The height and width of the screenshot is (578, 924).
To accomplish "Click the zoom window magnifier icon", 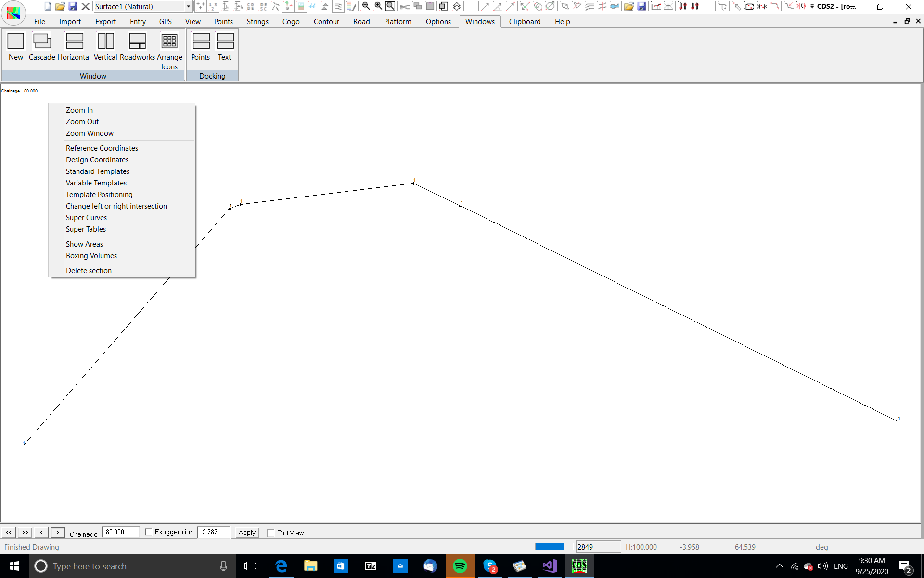I will 390,6.
